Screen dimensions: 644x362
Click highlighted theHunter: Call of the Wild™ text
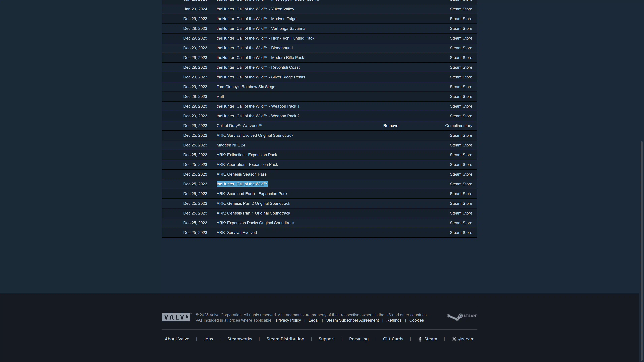(242, 184)
